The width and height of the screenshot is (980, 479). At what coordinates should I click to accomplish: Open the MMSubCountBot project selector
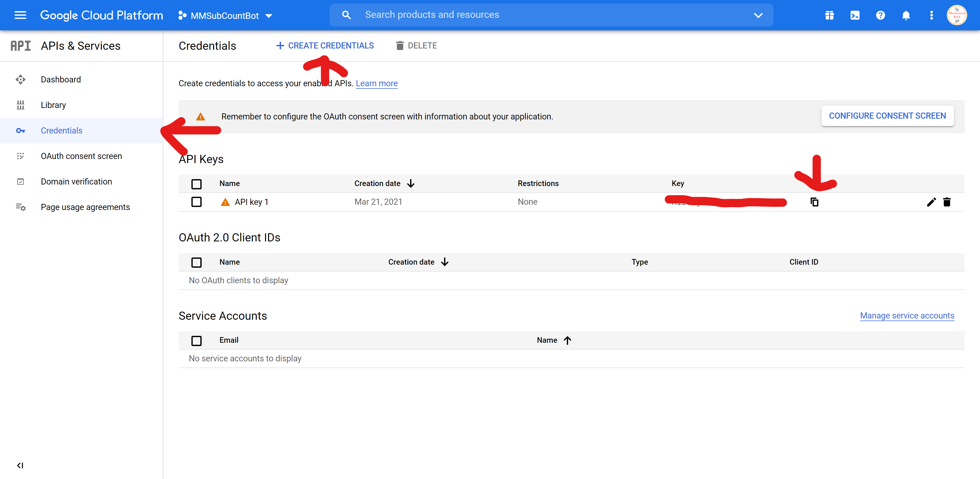tap(225, 16)
